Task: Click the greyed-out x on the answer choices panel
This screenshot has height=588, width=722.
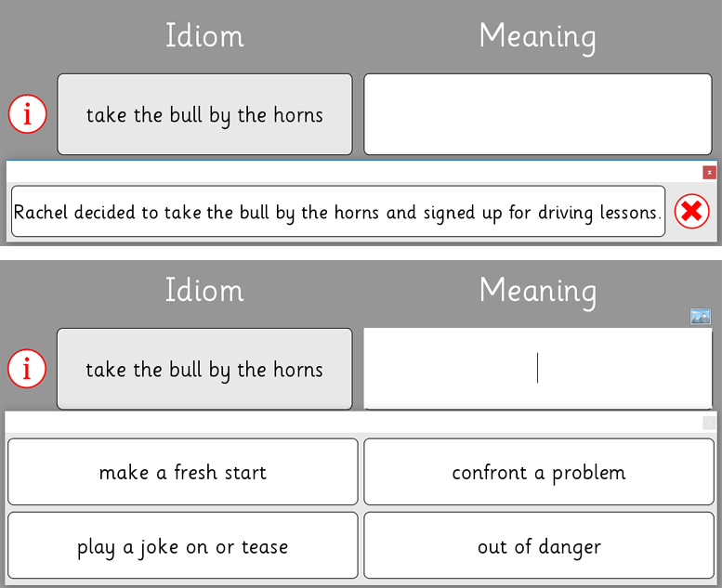Action: (710, 423)
